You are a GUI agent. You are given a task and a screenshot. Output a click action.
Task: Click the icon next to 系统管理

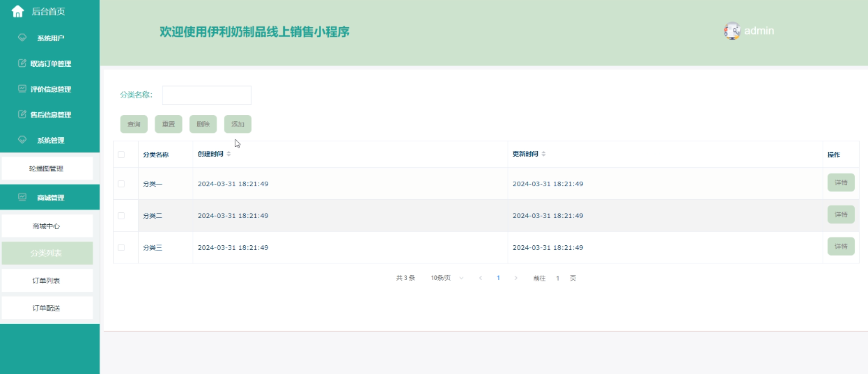click(22, 140)
